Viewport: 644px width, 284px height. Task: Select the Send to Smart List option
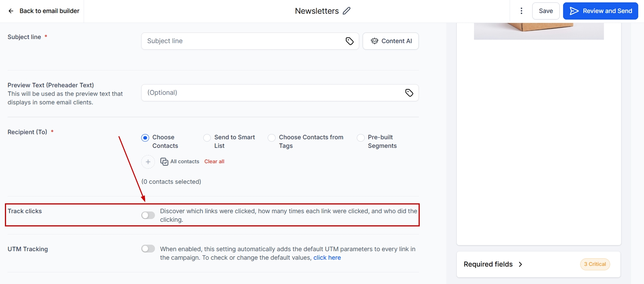(207, 138)
